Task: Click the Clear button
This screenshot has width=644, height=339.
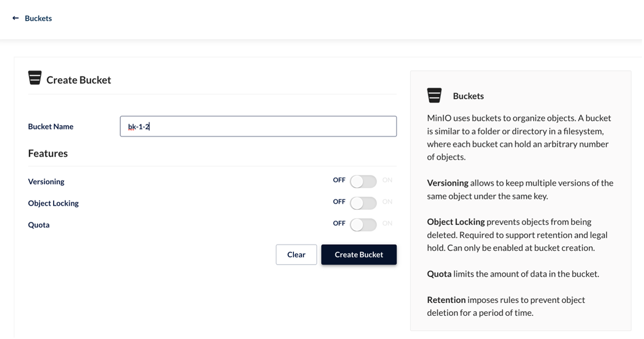Action: 296,254
